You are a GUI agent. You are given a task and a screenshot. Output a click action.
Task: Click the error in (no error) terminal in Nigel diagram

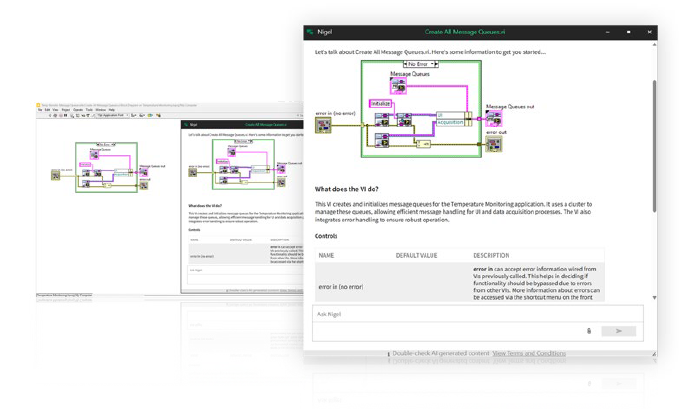[x=323, y=125]
